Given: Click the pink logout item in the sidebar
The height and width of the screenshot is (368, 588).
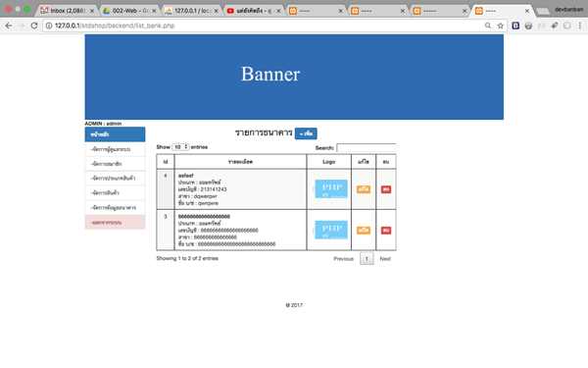Looking at the screenshot, I should click(x=115, y=223).
